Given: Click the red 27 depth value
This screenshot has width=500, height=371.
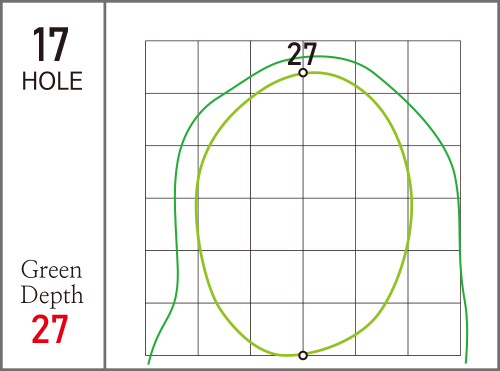Looking at the screenshot, I should click(x=50, y=329).
